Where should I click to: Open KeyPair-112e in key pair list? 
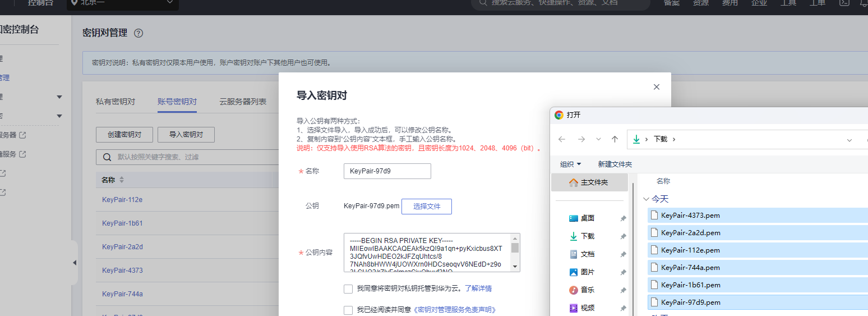(x=122, y=200)
